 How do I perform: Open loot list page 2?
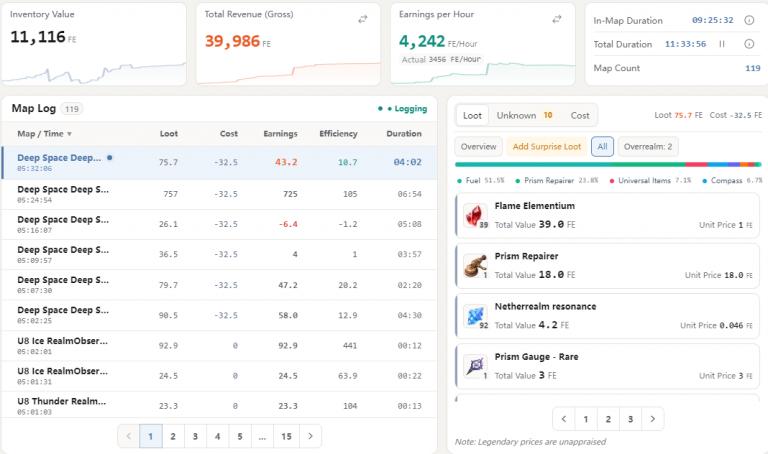pyautogui.click(x=608, y=419)
